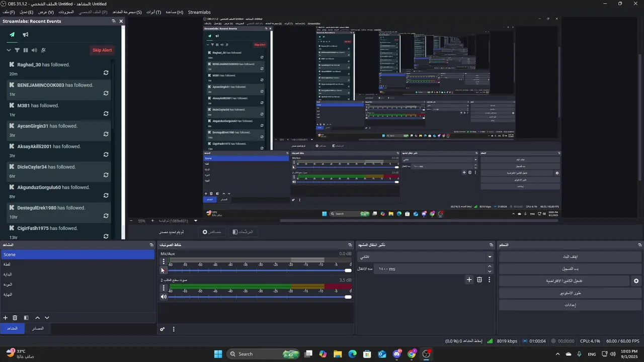Select the Scene item in scenes list
This screenshot has height=362, width=644.
tap(77, 255)
